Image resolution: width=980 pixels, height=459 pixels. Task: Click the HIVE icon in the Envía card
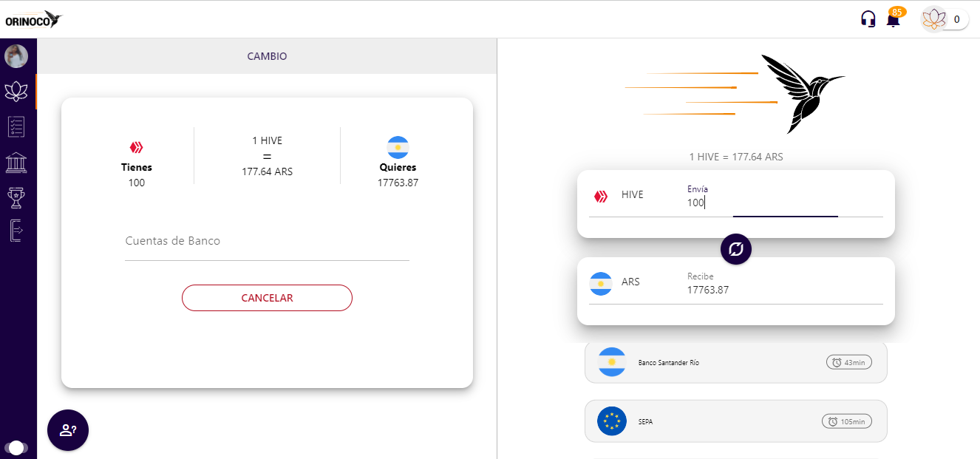coord(601,197)
